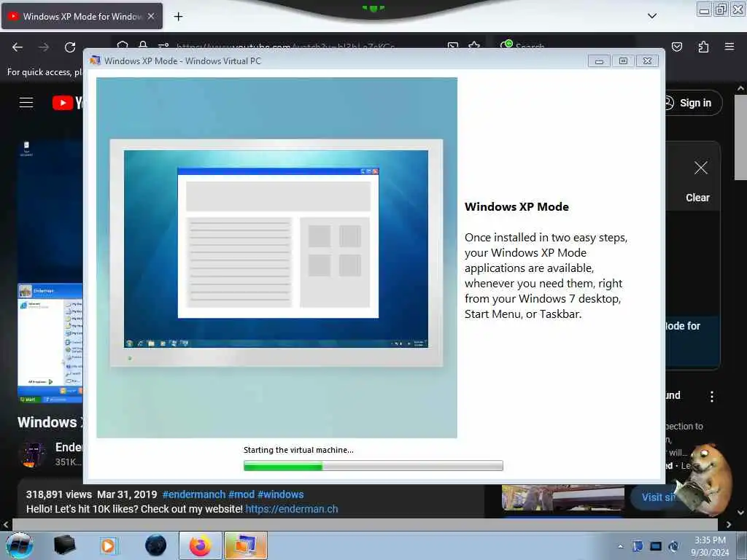Image resolution: width=747 pixels, height=560 pixels.
Task: Open Firefox hamburger application menu
Action: [x=729, y=47]
